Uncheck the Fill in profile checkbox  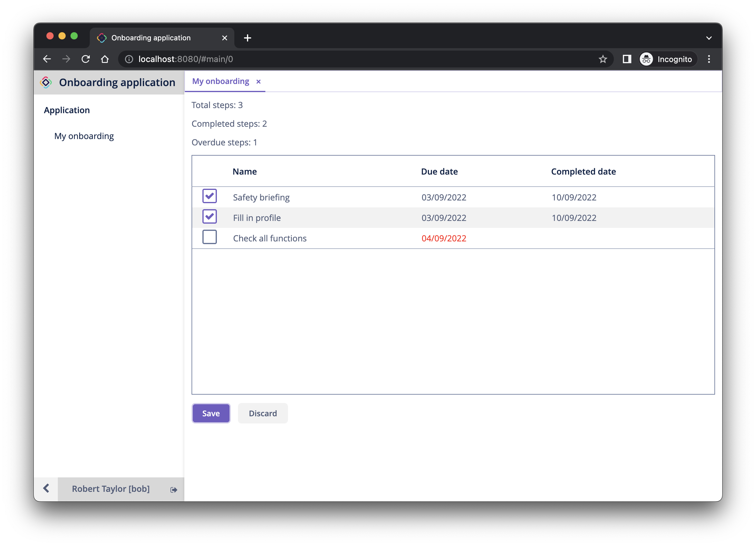[x=209, y=216]
